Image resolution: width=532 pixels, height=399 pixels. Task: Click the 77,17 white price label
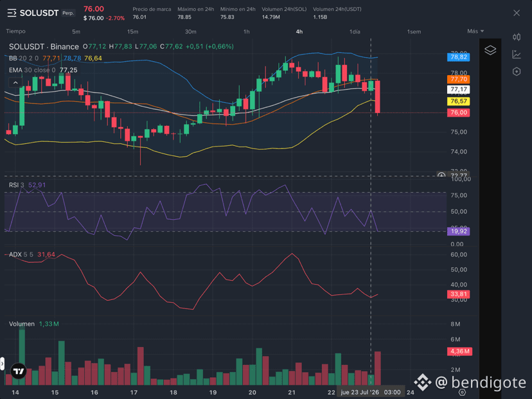click(x=458, y=89)
